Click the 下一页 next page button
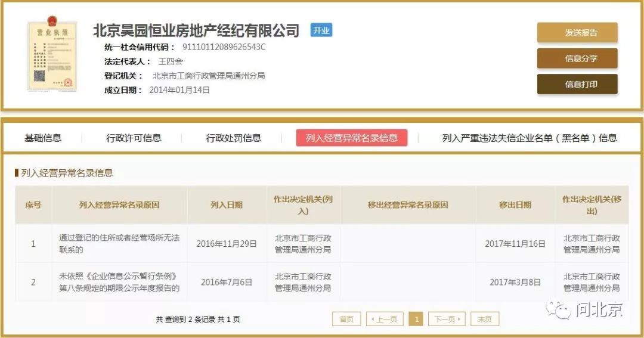This screenshot has height=338, width=644. 447,320
